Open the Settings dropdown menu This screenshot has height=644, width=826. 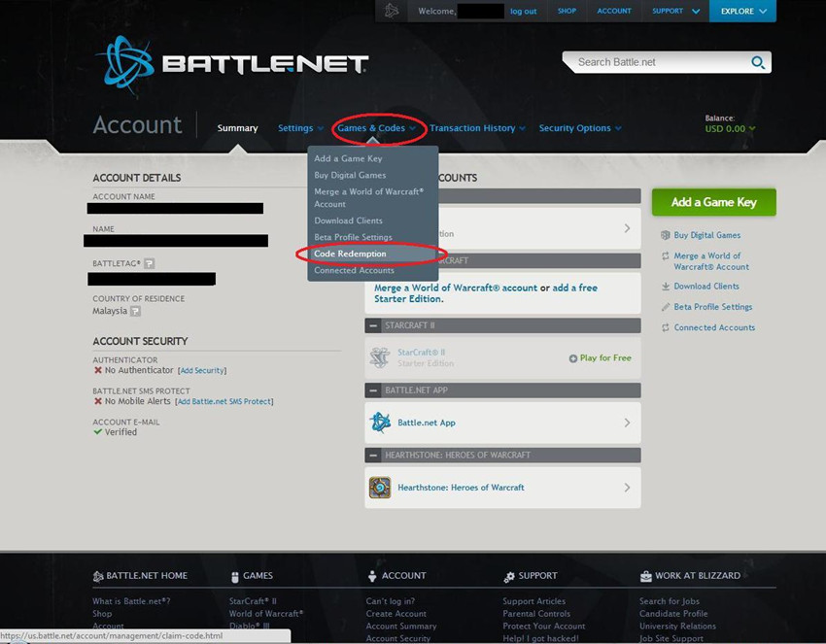(x=300, y=128)
